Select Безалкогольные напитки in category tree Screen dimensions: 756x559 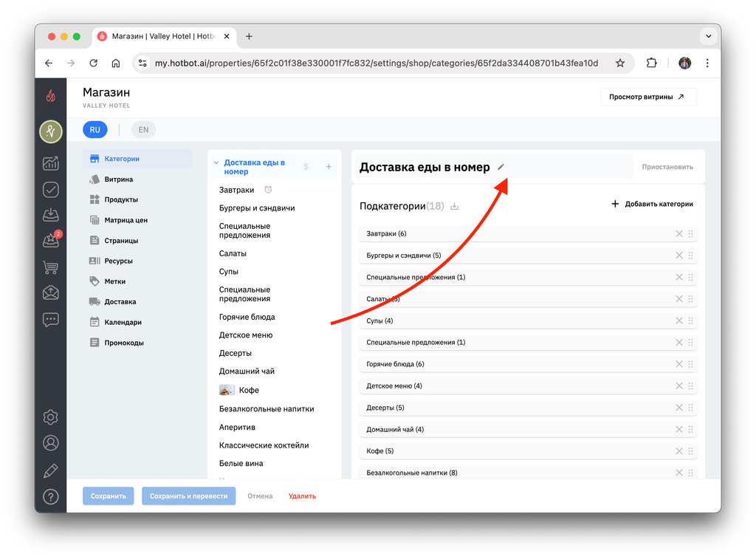(267, 409)
